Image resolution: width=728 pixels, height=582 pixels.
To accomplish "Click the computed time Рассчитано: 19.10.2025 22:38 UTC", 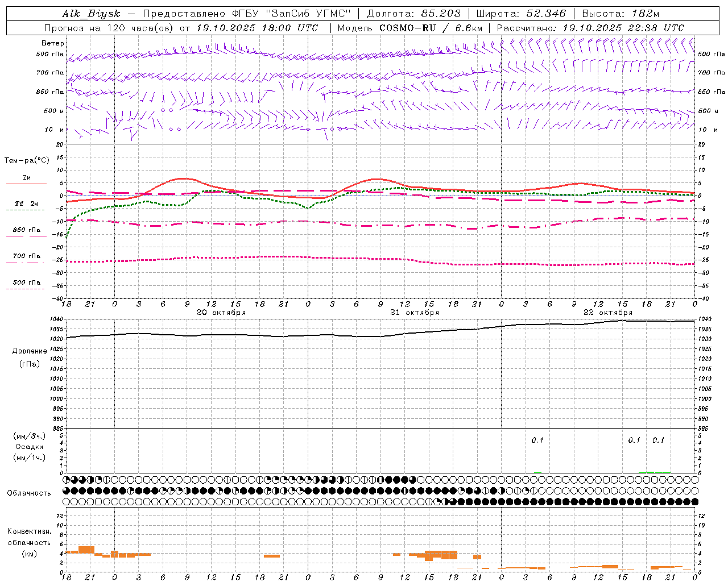I will [591, 28].
